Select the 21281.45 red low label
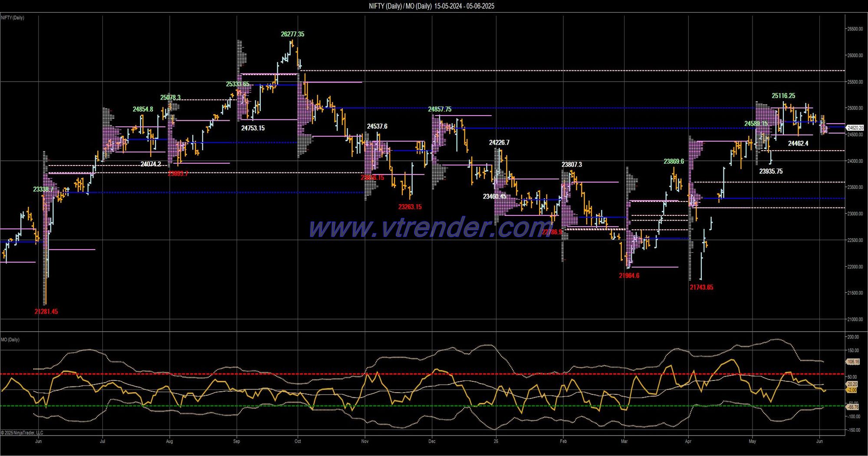 46,312
